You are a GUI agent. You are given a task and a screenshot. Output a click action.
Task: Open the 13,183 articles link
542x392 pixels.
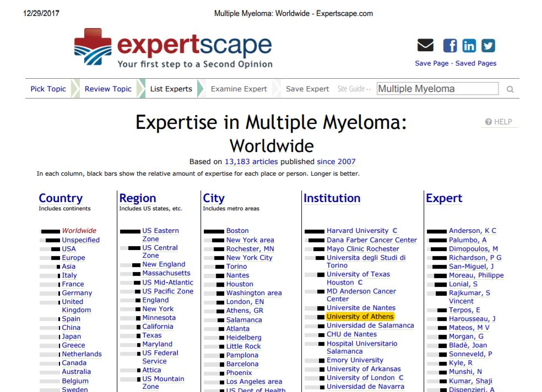coord(251,162)
